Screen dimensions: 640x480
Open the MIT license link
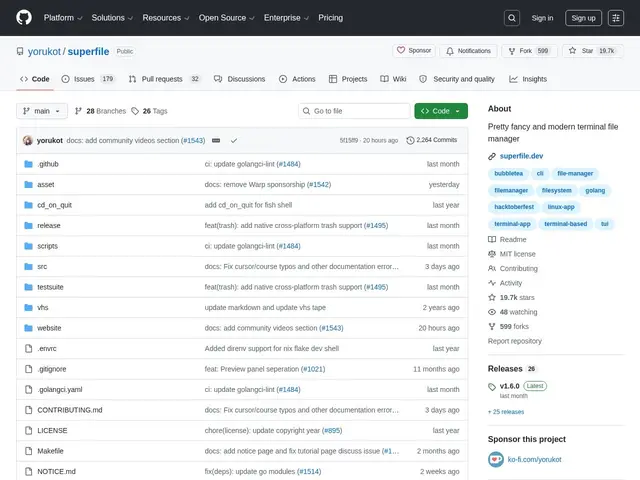(x=518, y=254)
